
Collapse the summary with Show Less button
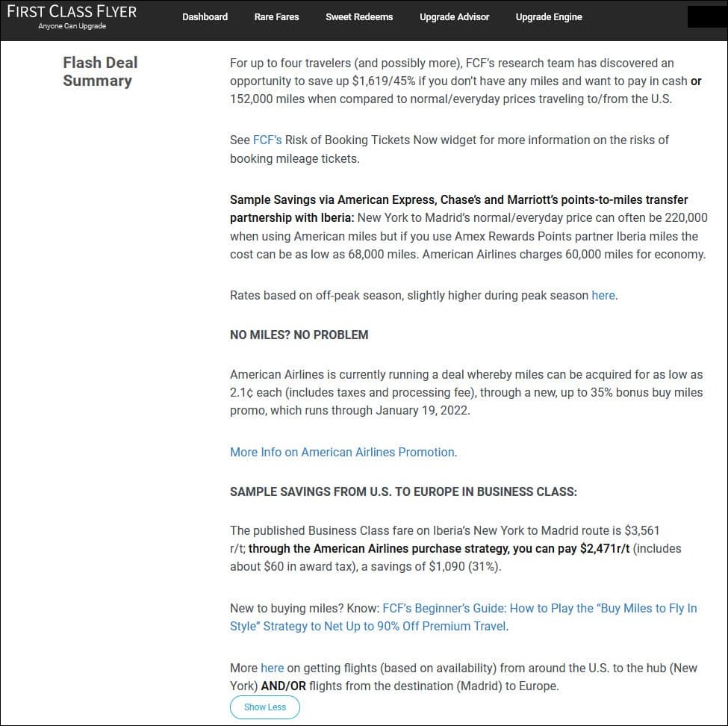point(265,707)
